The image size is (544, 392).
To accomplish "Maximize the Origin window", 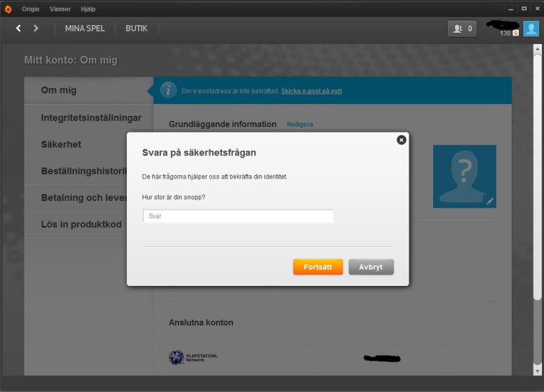I will click(x=524, y=8).
